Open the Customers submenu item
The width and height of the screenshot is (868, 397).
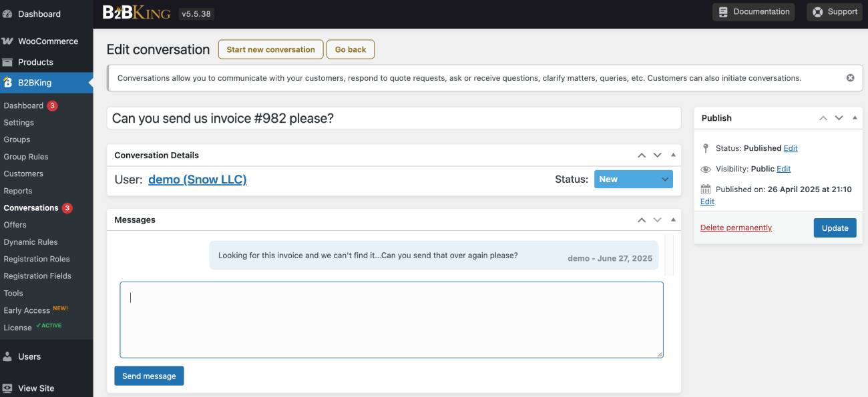coord(23,173)
